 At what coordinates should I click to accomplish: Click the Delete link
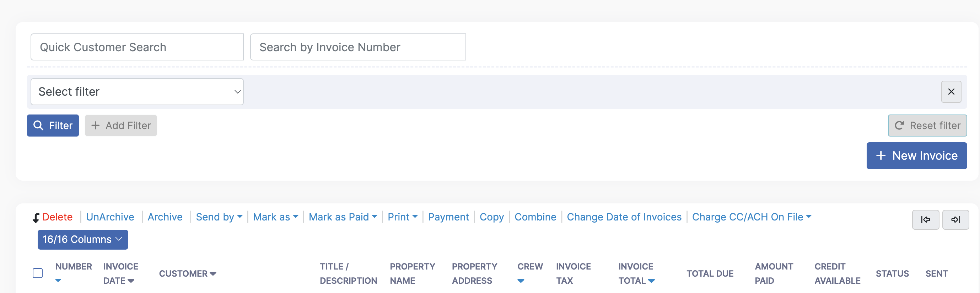pyautogui.click(x=57, y=217)
